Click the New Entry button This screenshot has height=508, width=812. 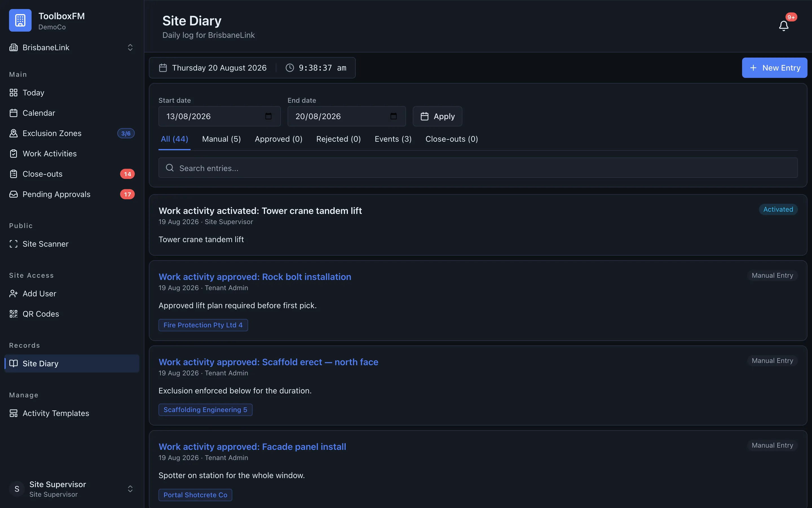point(775,68)
